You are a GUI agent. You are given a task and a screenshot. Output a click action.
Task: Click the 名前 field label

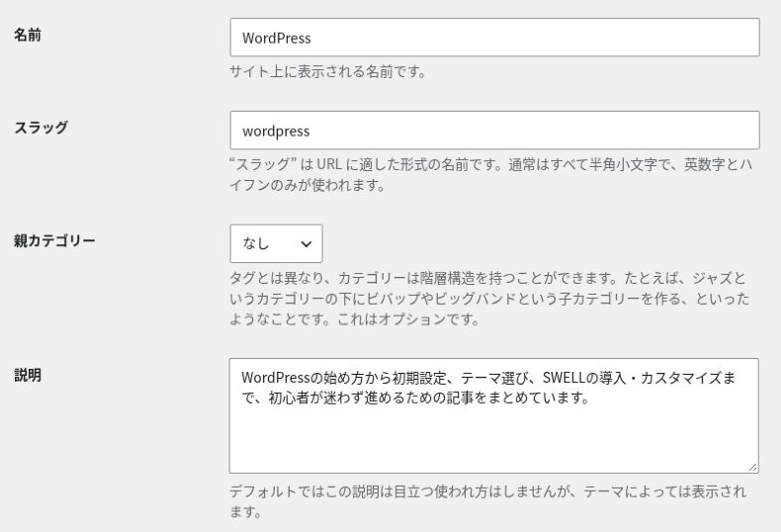tap(28, 35)
